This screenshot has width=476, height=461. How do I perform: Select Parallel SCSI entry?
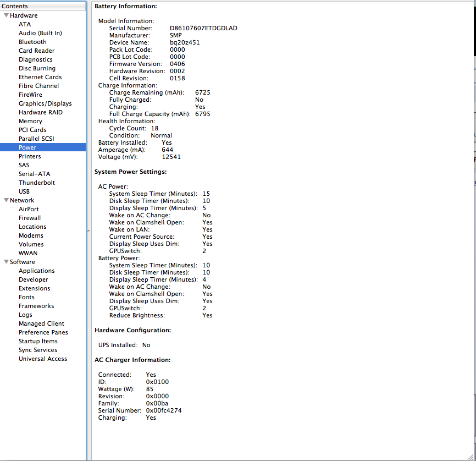coord(36,139)
